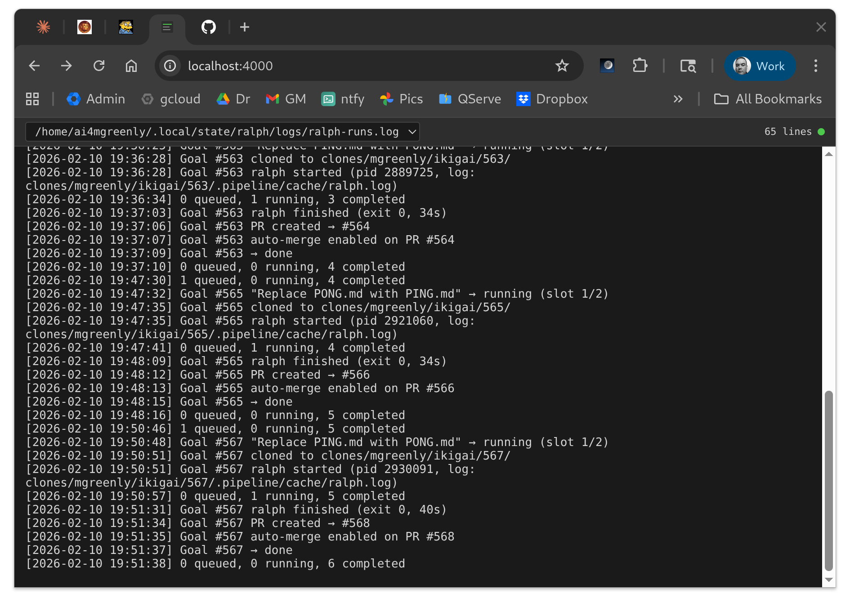
Task: Open the browser extensions puzzle icon
Action: pos(640,66)
